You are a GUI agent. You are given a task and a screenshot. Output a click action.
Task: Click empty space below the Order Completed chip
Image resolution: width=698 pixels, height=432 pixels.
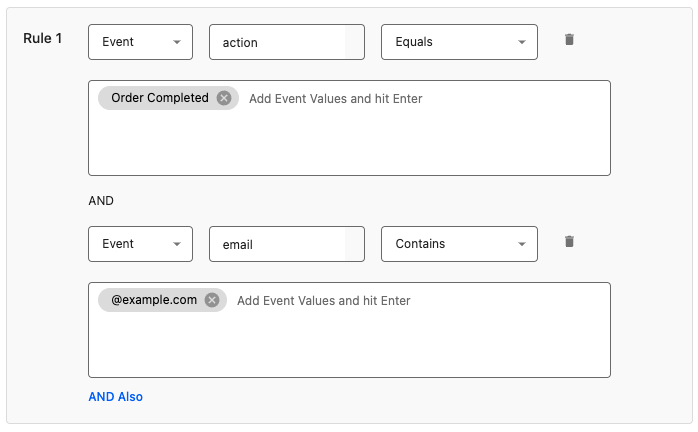348,145
